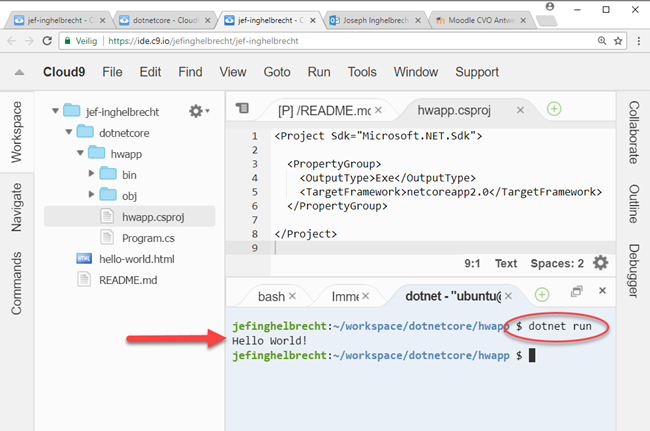650x431 pixels.
Task: Toggle the Debugger side panel
Action: [x=633, y=270]
